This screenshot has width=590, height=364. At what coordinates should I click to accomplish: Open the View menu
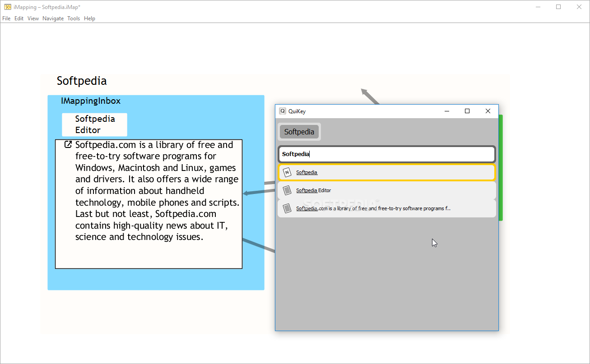pos(33,18)
